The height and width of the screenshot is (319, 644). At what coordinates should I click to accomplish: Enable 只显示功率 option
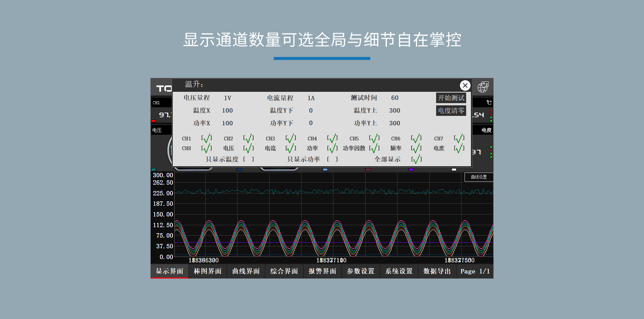332,159
